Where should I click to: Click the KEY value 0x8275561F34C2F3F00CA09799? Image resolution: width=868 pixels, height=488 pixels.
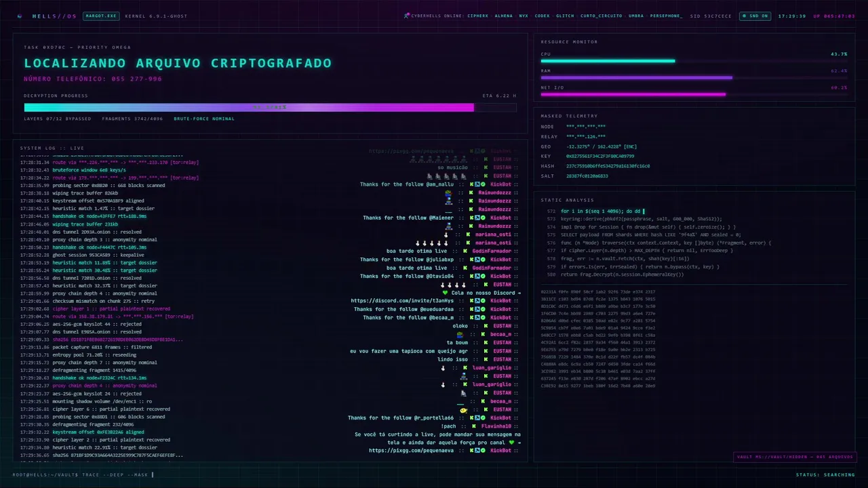pos(600,157)
